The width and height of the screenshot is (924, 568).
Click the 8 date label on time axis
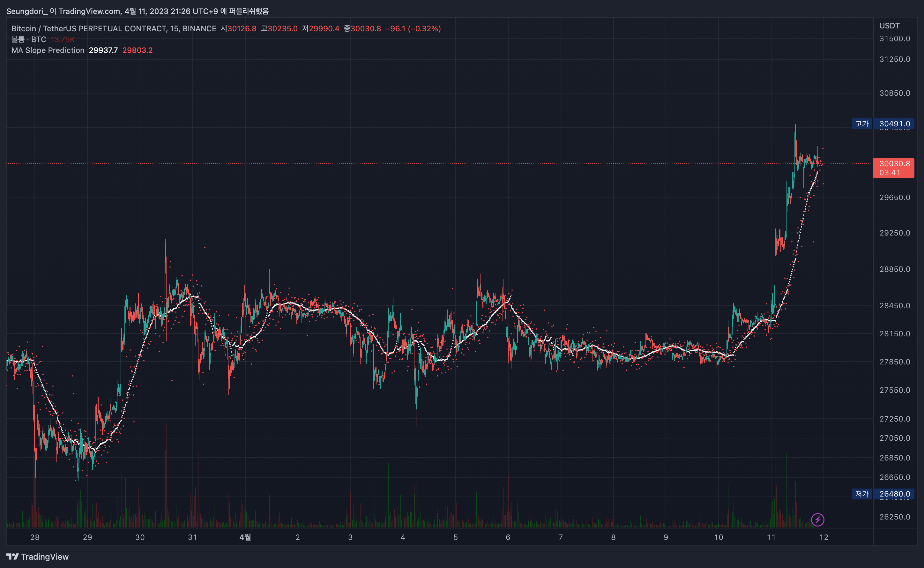[613, 537]
